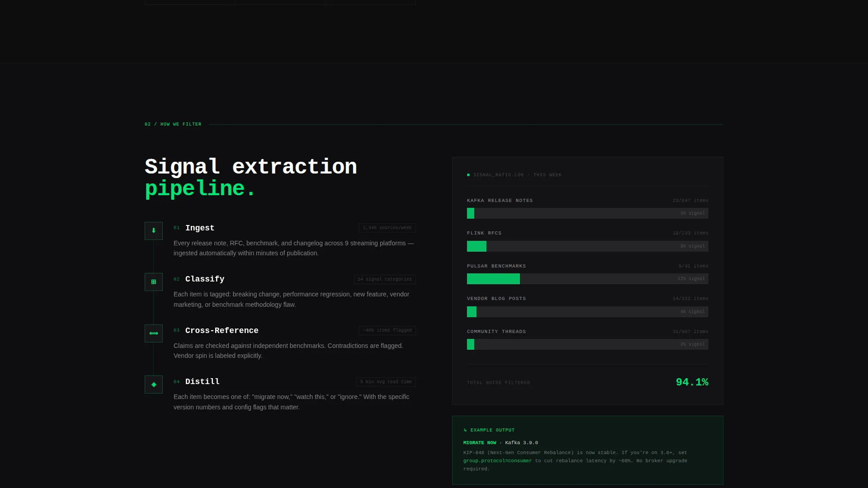Viewport: 868px width, 488px height.
Task: Click the Distill diamond step icon
Action: [x=154, y=385]
